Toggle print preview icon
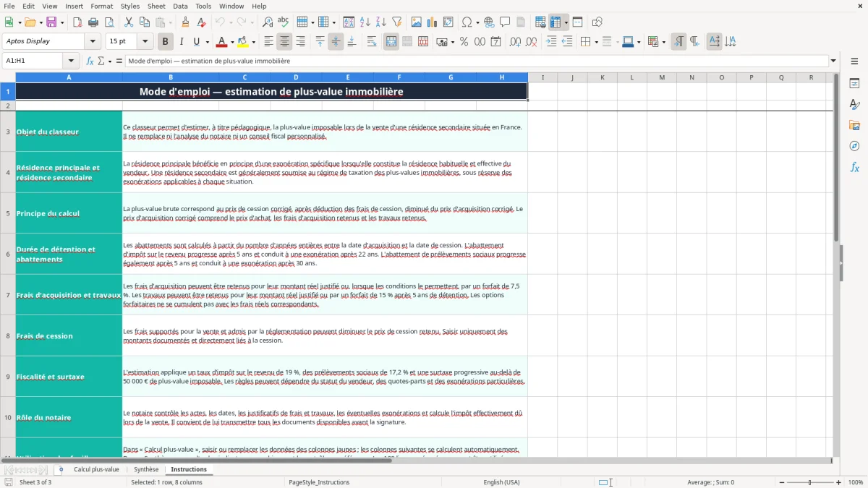Image resolution: width=868 pixels, height=488 pixels. [109, 22]
